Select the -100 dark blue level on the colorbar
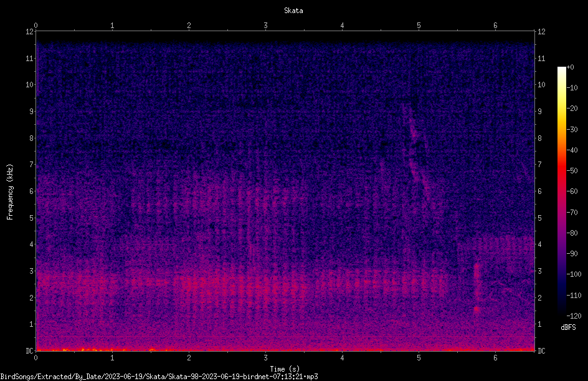Screen dimensions: 588x381 point(561,274)
